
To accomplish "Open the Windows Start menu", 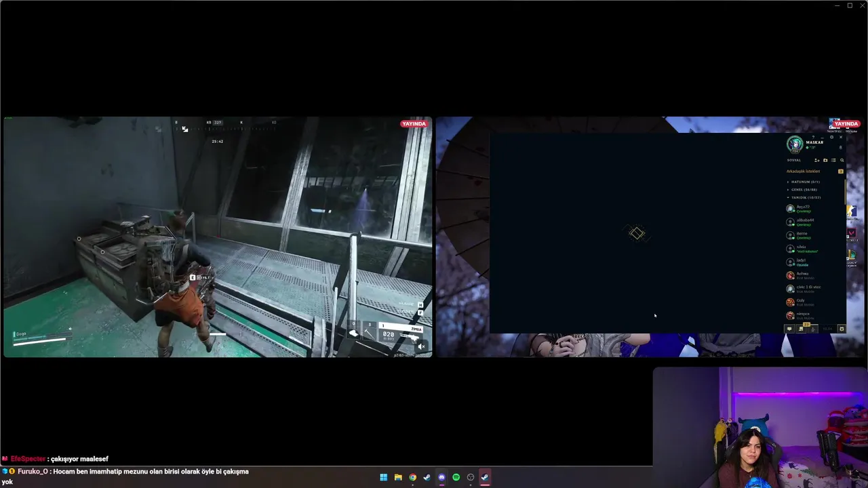I will (383, 477).
